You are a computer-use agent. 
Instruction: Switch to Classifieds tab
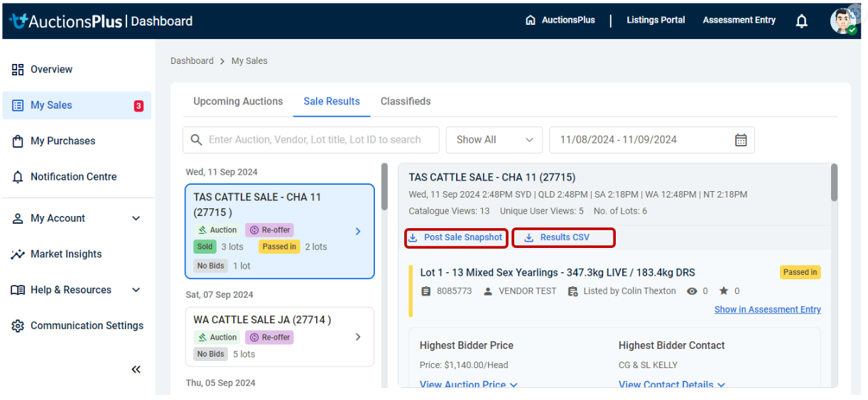pos(406,102)
